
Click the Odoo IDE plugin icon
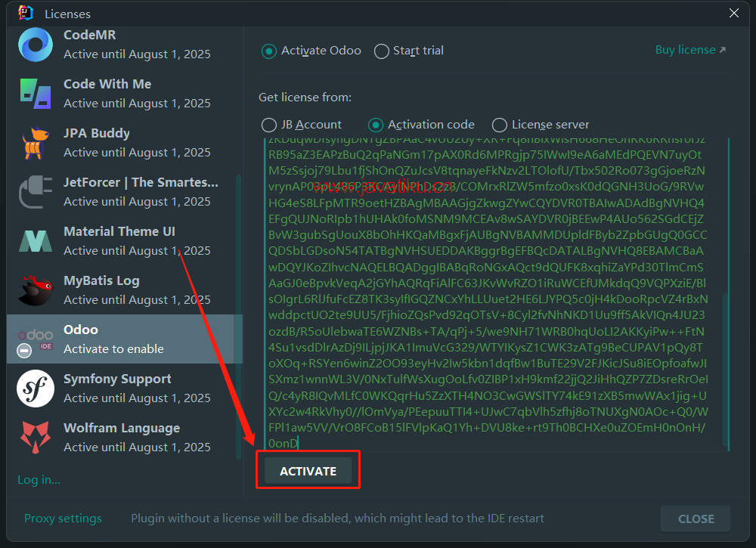[36, 342]
